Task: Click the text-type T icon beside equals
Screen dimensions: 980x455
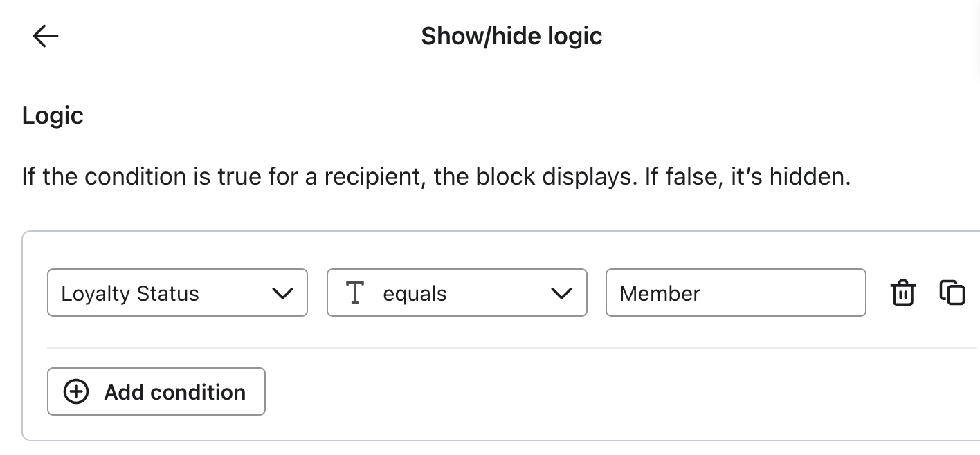Action: click(x=355, y=292)
